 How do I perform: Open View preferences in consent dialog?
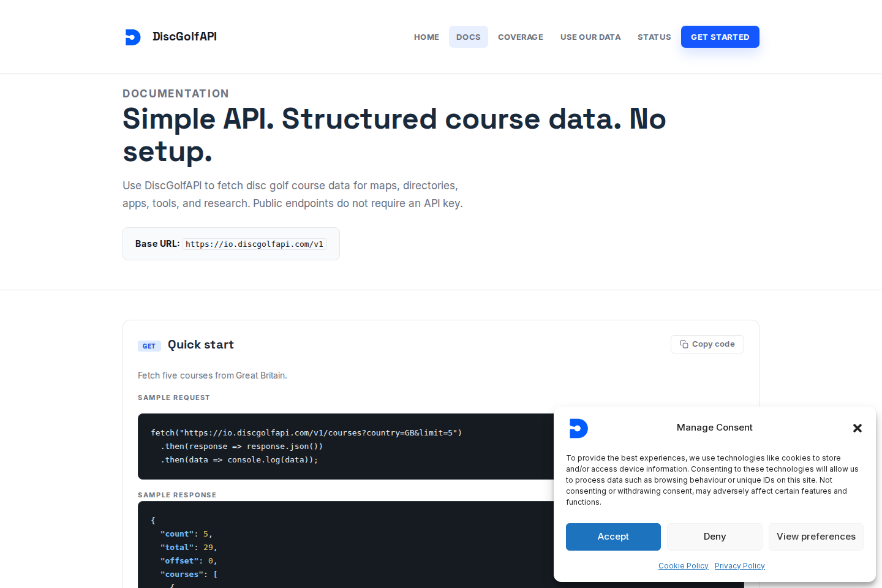pyautogui.click(x=816, y=537)
